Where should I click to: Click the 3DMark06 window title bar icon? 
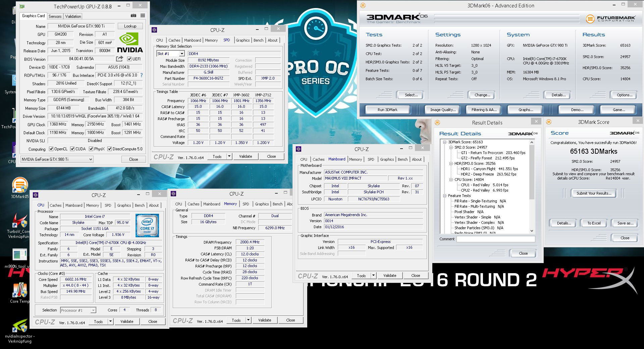click(x=363, y=5)
